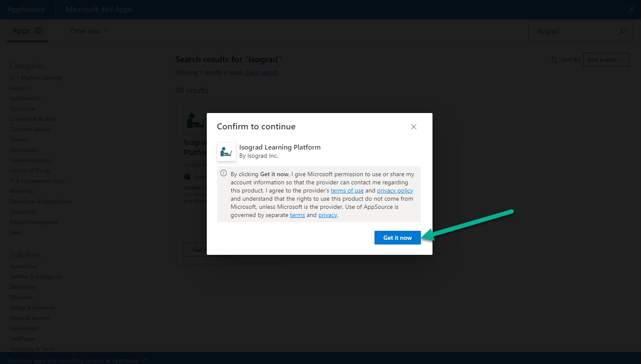Image resolution: width=641 pixels, height=364 pixels.
Task: Expand the Other apps dropdown
Action: coord(90,31)
